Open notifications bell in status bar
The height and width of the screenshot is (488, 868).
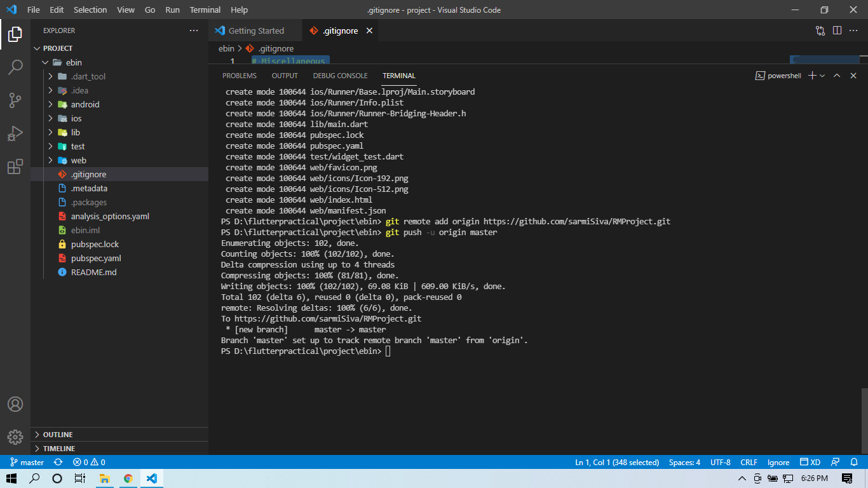pyautogui.click(x=855, y=463)
